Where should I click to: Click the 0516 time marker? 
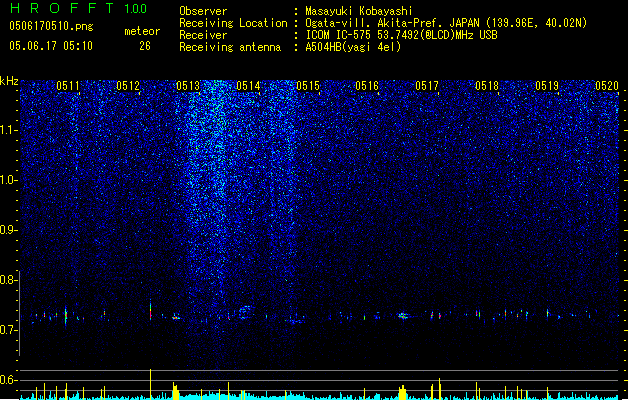point(367,86)
